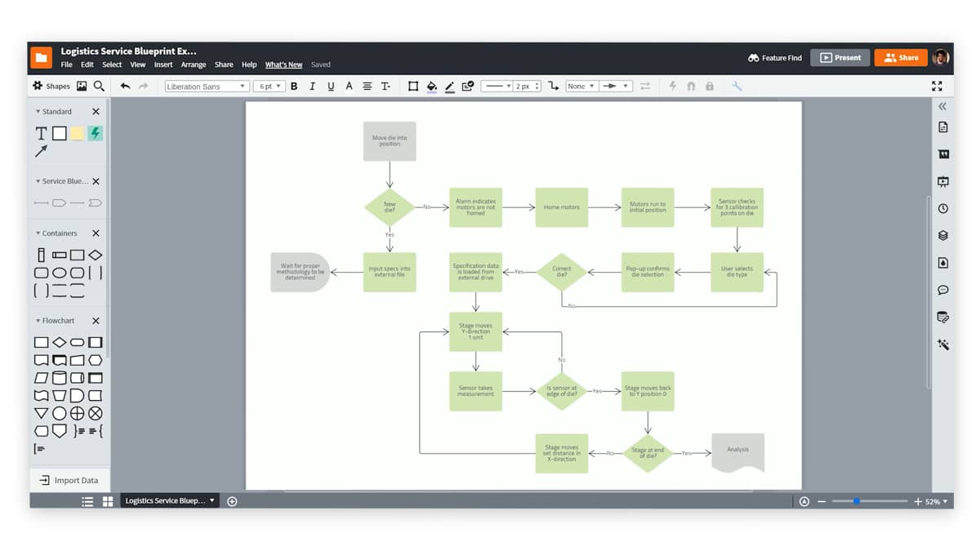Toggle bold formatting

294,86
